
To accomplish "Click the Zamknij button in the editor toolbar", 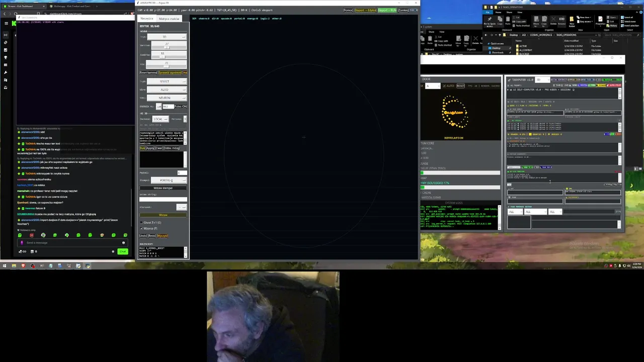I will coord(403,10).
